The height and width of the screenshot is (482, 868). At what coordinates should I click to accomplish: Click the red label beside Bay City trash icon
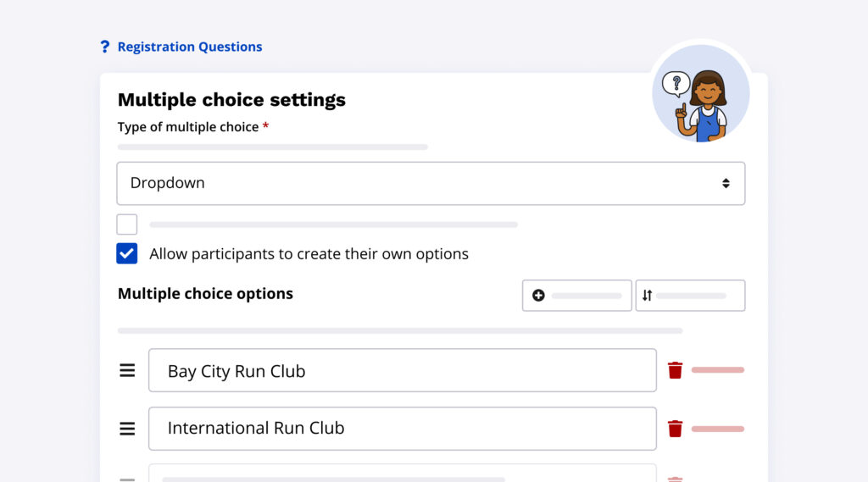click(717, 370)
